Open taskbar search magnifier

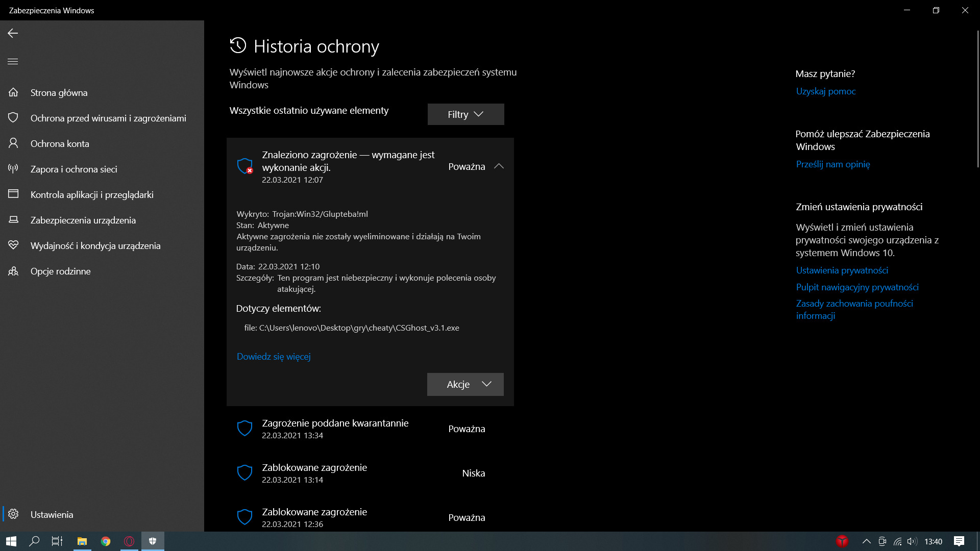[x=34, y=541]
